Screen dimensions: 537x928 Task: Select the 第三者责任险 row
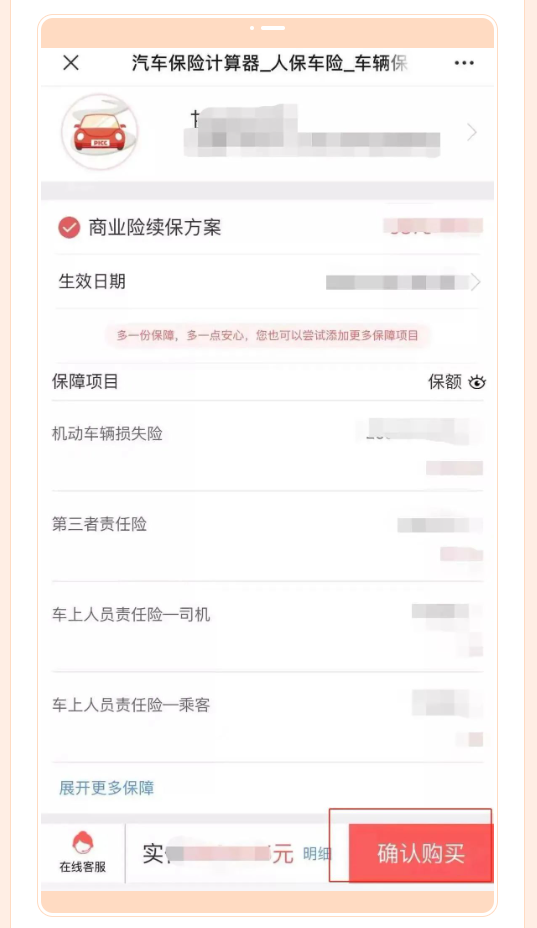tap(268, 536)
